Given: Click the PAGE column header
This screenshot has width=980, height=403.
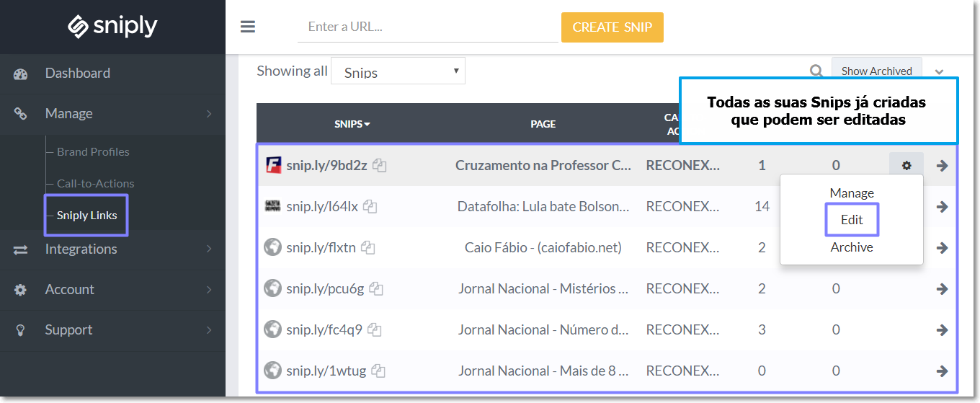Looking at the screenshot, I should [x=543, y=124].
